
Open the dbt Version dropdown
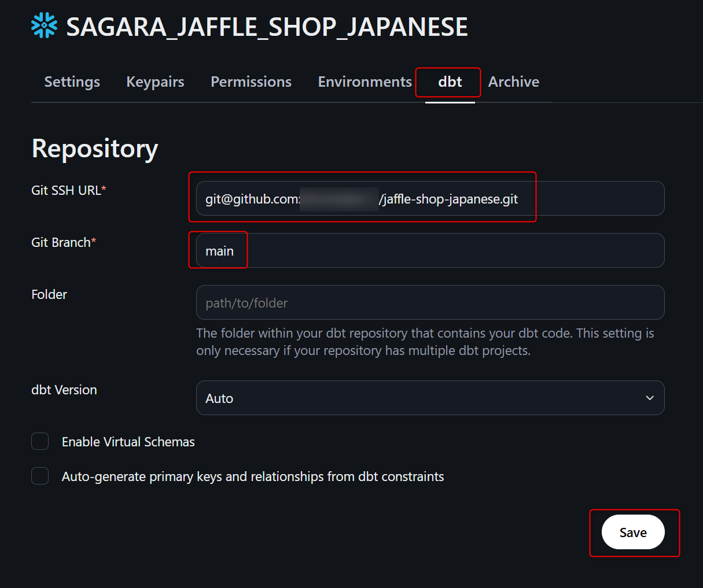tap(430, 398)
